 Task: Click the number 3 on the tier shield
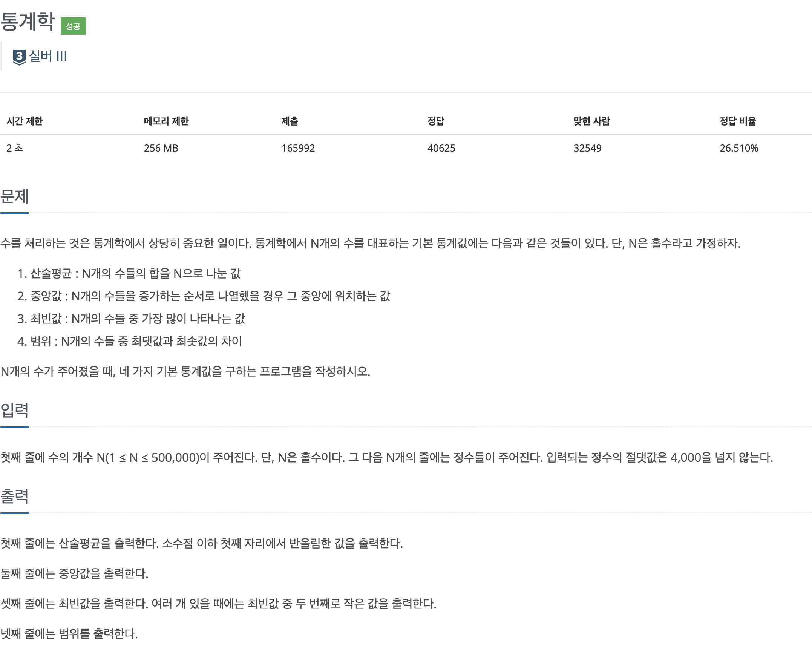coord(19,56)
